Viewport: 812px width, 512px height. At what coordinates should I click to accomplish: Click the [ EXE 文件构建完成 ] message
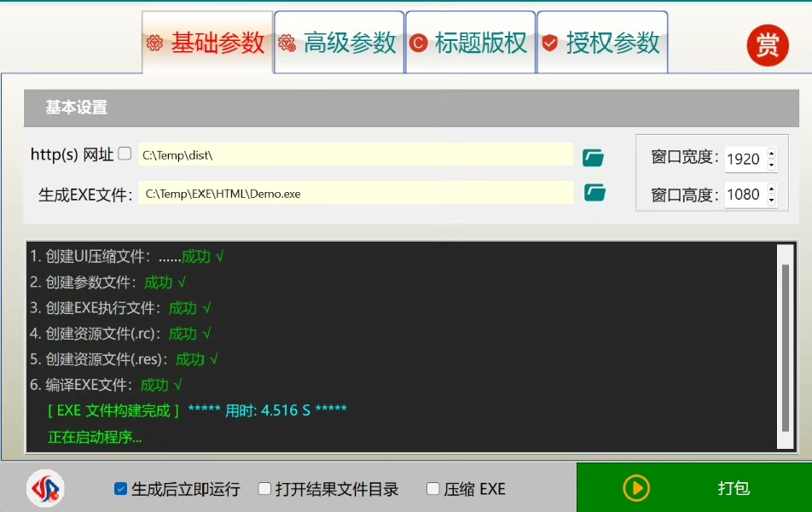(113, 411)
